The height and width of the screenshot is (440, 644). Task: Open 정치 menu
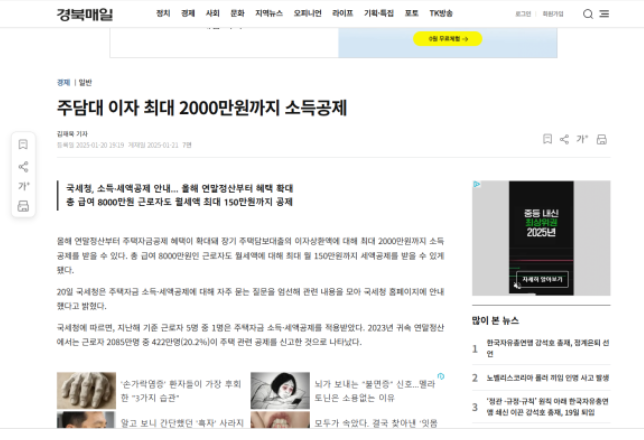pyautogui.click(x=163, y=14)
